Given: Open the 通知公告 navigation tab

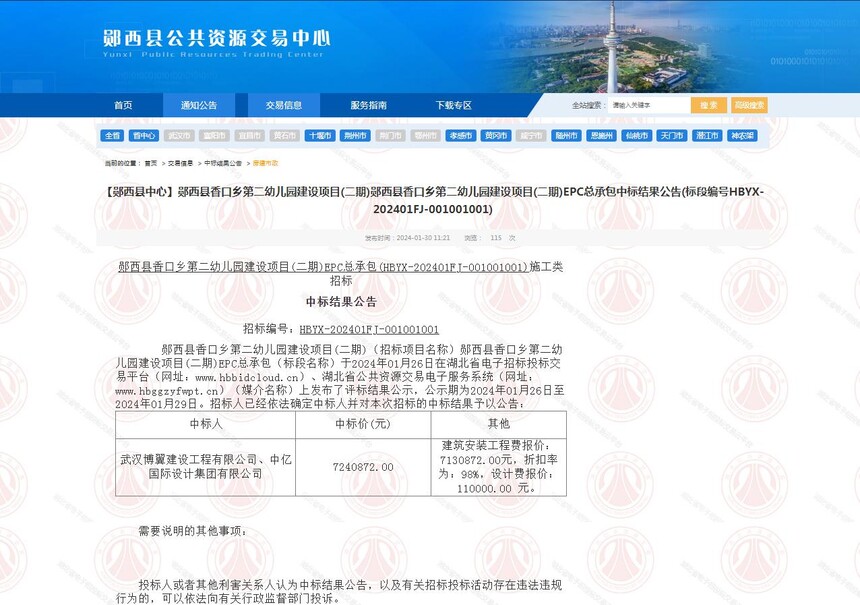Looking at the screenshot, I should pyautogui.click(x=199, y=105).
